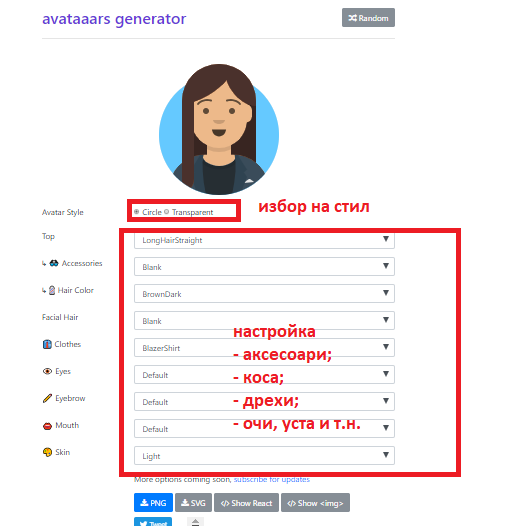Download the avatar as PNG
This screenshot has width=507, height=526.
coord(153,503)
